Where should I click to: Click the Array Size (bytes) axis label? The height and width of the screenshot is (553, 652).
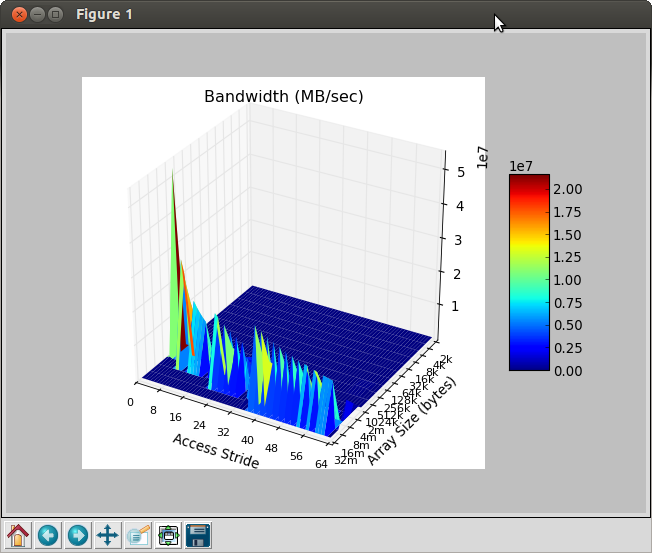pyautogui.click(x=411, y=421)
